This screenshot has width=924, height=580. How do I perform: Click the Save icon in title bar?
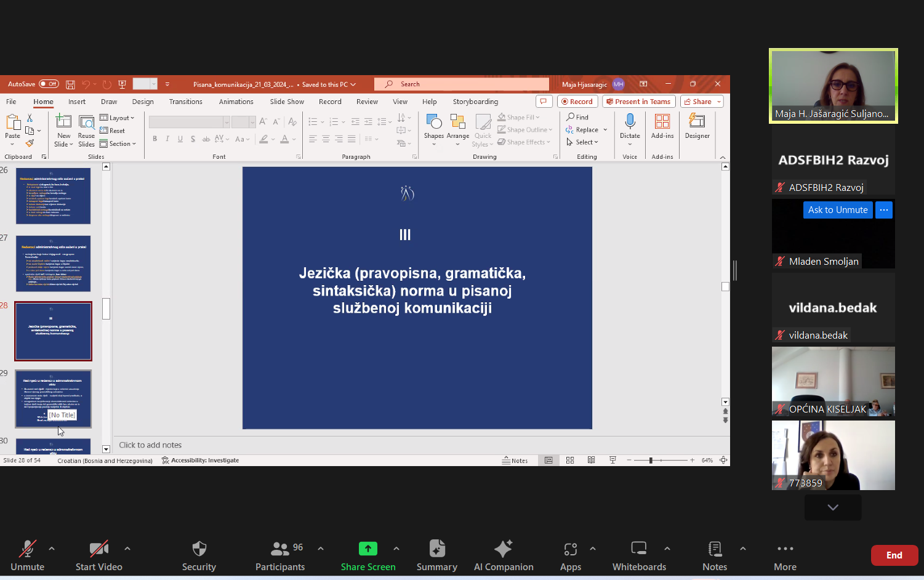[x=71, y=84]
